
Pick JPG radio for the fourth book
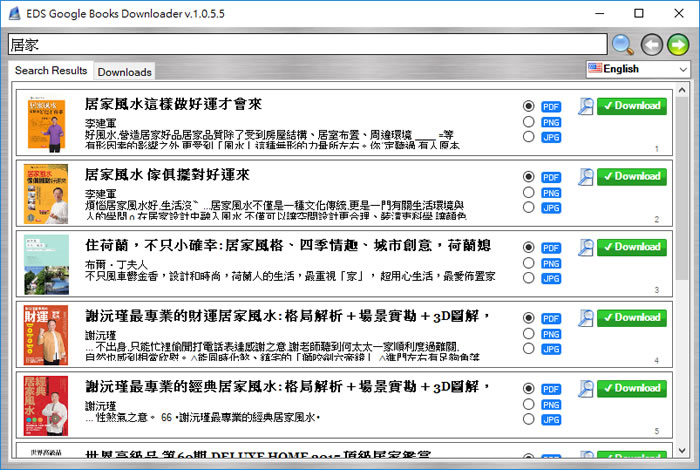[x=528, y=349]
